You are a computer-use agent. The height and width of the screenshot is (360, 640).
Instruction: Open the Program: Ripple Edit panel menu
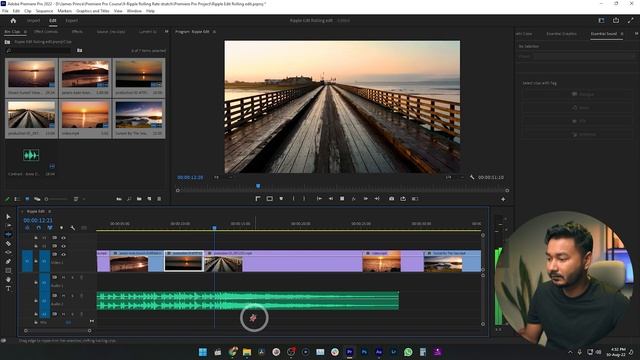(x=214, y=31)
